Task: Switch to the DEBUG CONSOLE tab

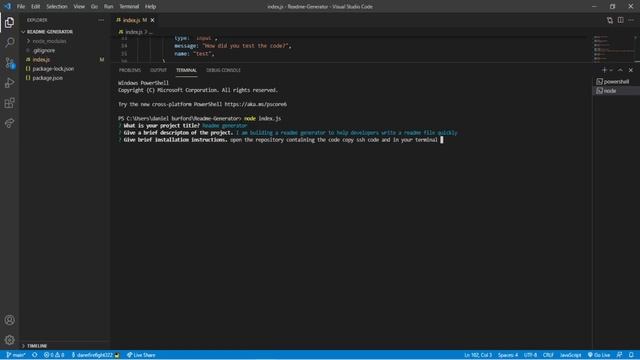Action: pyautogui.click(x=223, y=70)
